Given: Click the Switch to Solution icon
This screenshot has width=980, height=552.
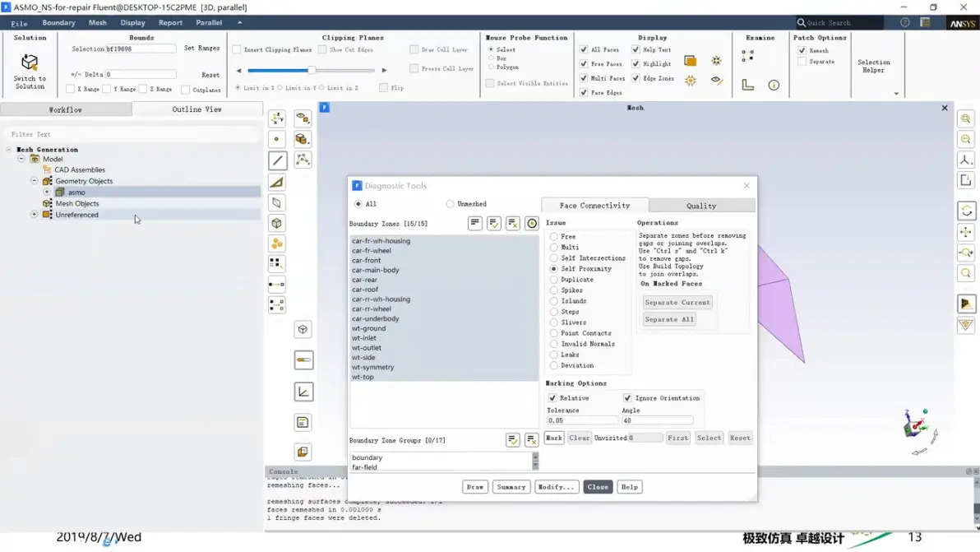Looking at the screenshot, I should (x=30, y=63).
